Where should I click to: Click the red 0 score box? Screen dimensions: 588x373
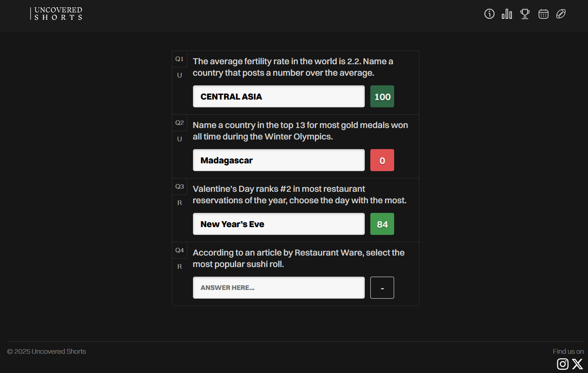(x=382, y=160)
